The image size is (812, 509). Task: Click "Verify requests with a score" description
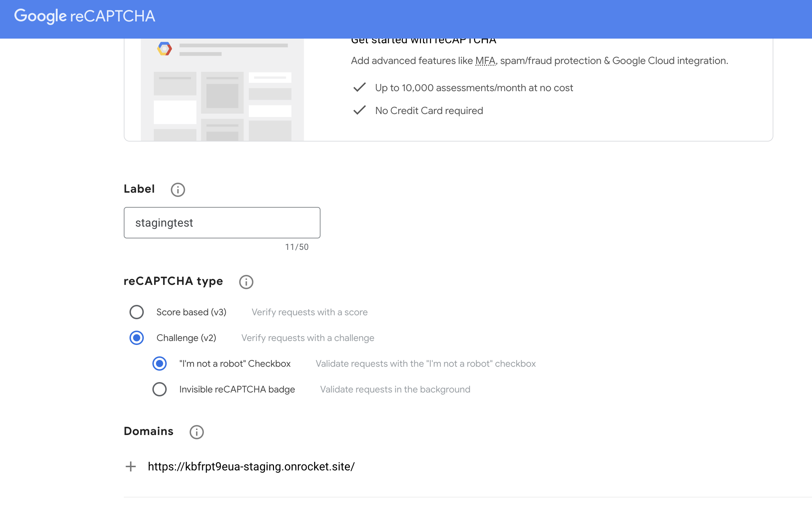point(309,312)
